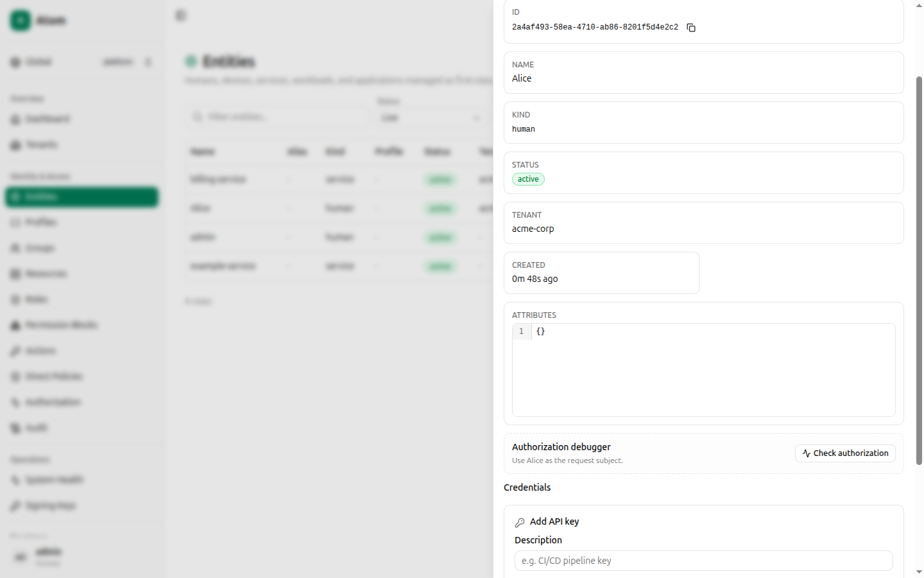Click the name value Alice
The image size is (924, 578).
522,78
